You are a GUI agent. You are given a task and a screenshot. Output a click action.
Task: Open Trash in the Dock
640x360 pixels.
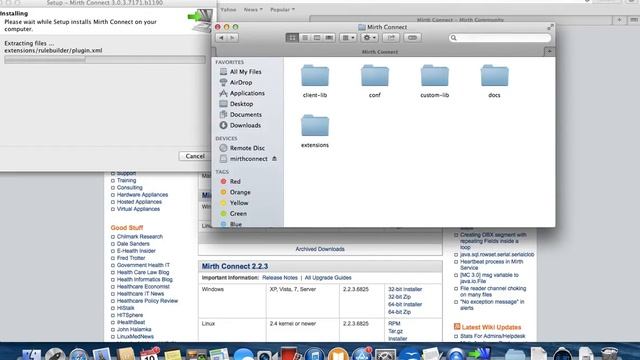[609, 354]
